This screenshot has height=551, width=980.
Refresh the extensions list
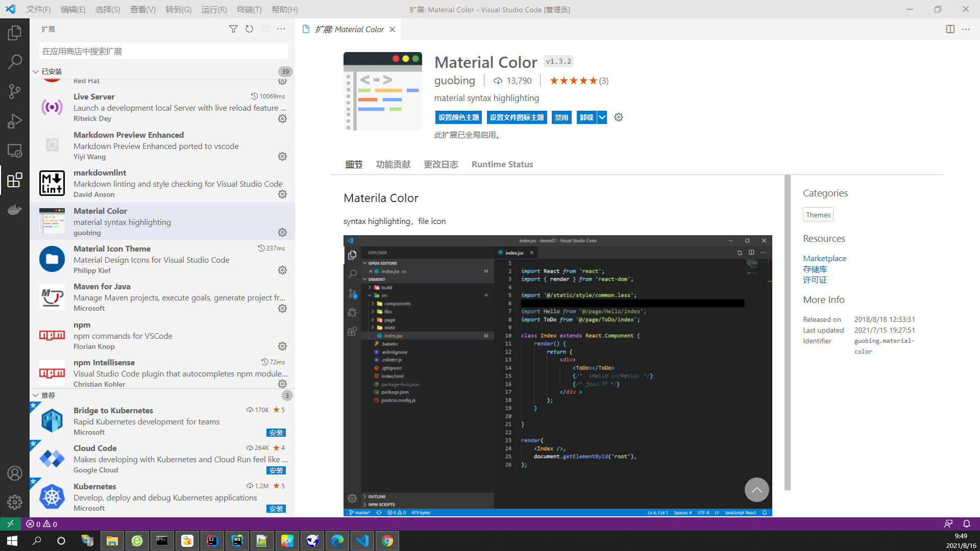click(x=249, y=29)
